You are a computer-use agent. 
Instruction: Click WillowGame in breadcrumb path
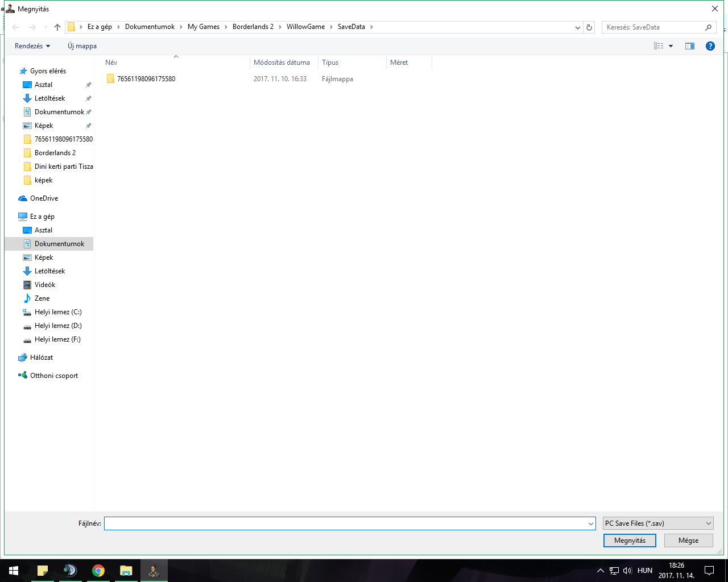click(305, 27)
